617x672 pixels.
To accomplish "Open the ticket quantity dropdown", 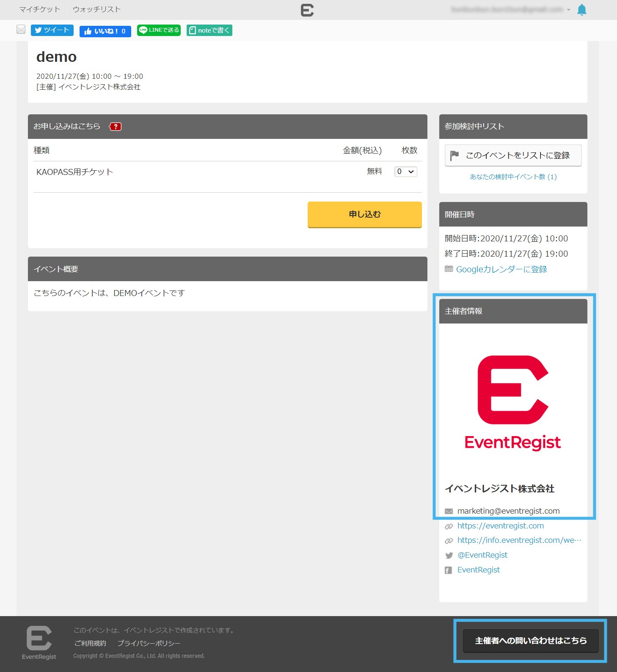I will [x=405, y=171].
